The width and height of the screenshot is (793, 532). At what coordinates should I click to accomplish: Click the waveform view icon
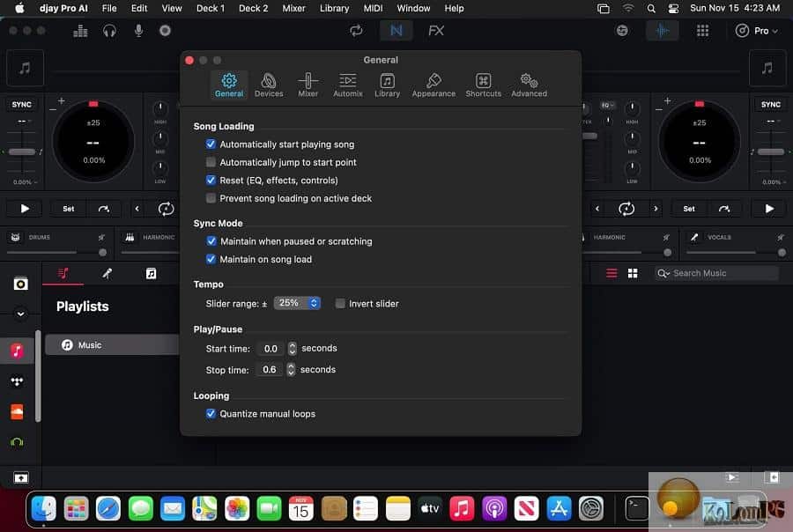(x=662, y=31)
